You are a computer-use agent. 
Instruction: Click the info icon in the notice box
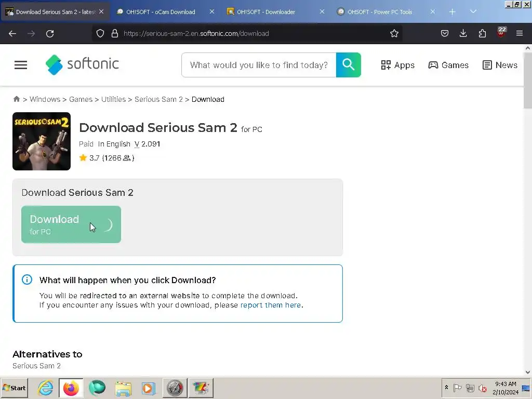(x=27, y=280)
